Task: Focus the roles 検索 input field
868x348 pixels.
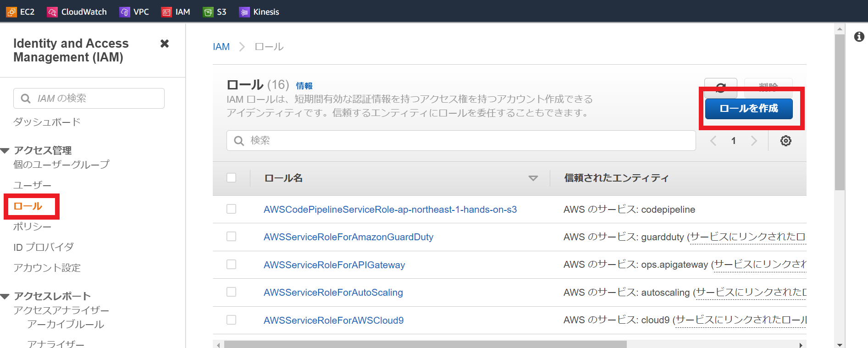Action: [x=461, y=141]
